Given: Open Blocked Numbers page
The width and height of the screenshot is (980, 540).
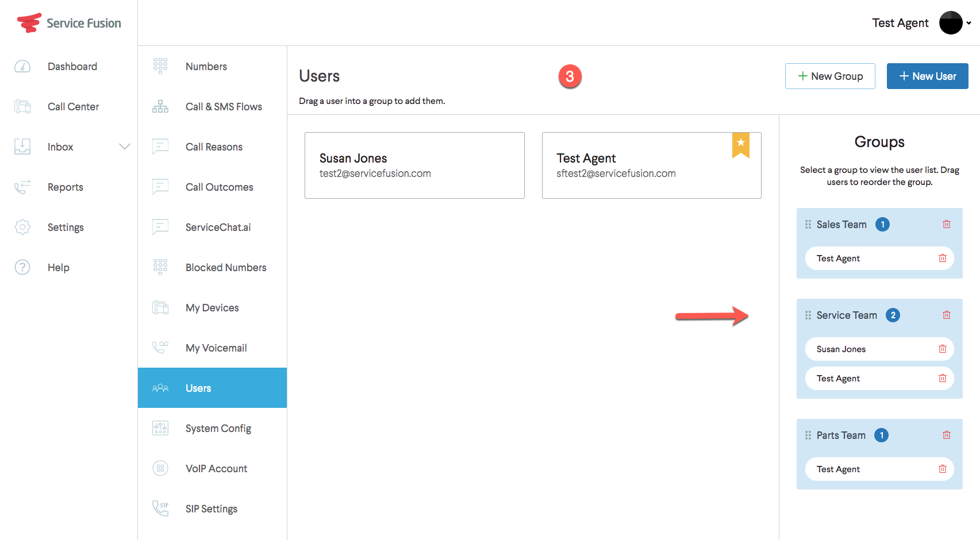Looking at the screenshot, I should click(x=226, y=268).
